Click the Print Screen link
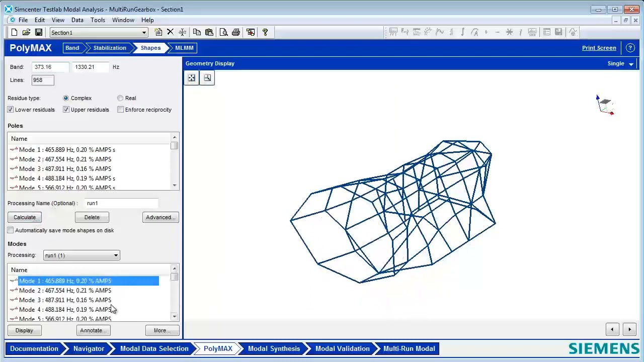 pos(599,48)
